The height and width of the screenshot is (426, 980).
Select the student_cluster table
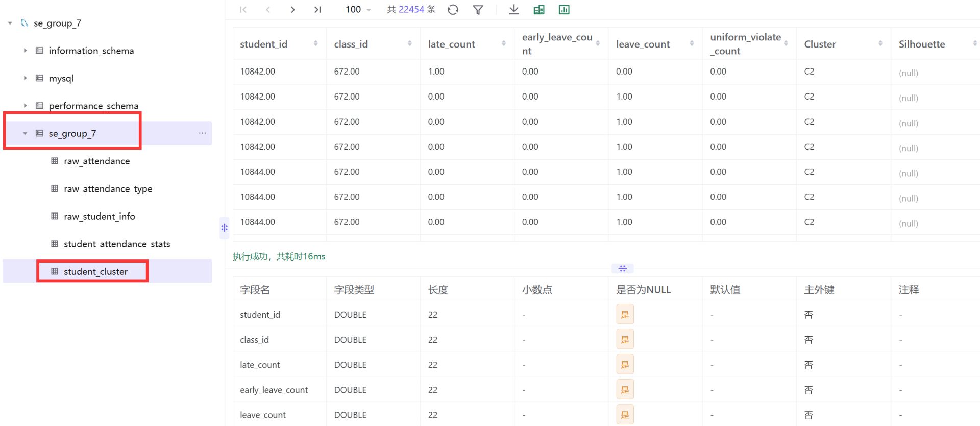[x=95, y=271]
